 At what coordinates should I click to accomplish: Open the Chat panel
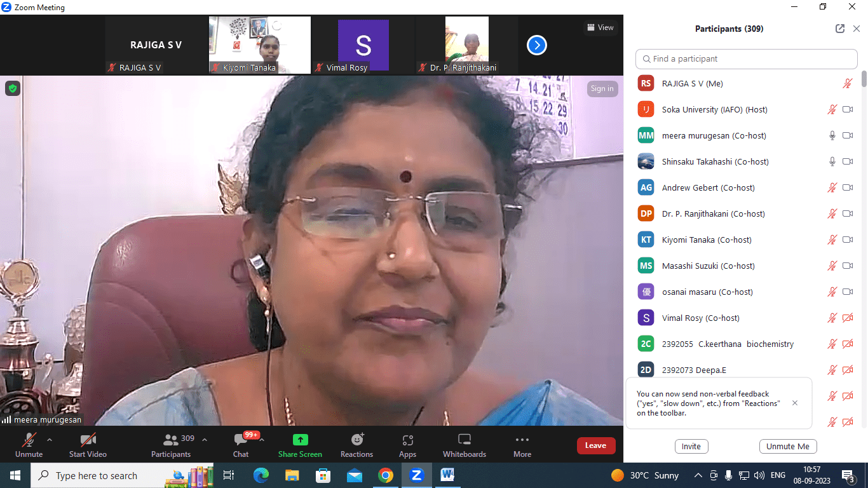click(241, 445)
